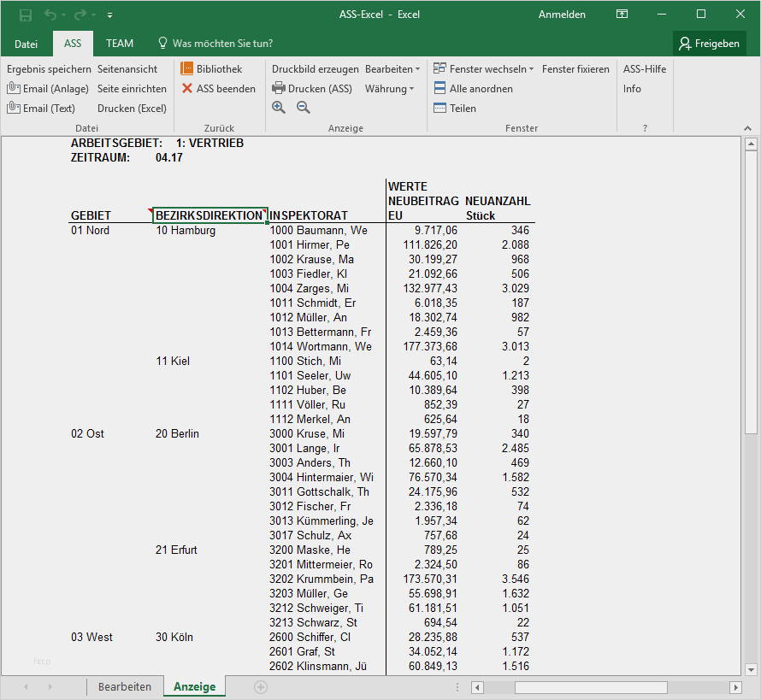This screenshot has width=761, height=700.
Task: Undo from the Quick Access Toolbar
Action: [x=50, y=14]
